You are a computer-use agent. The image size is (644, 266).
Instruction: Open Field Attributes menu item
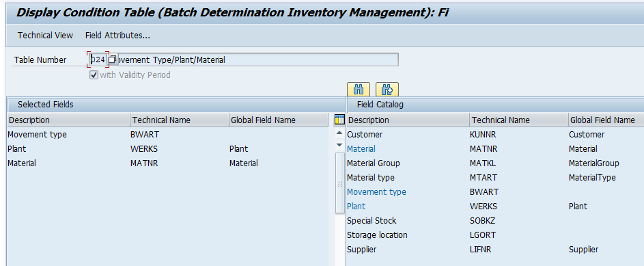click(117, 36)
